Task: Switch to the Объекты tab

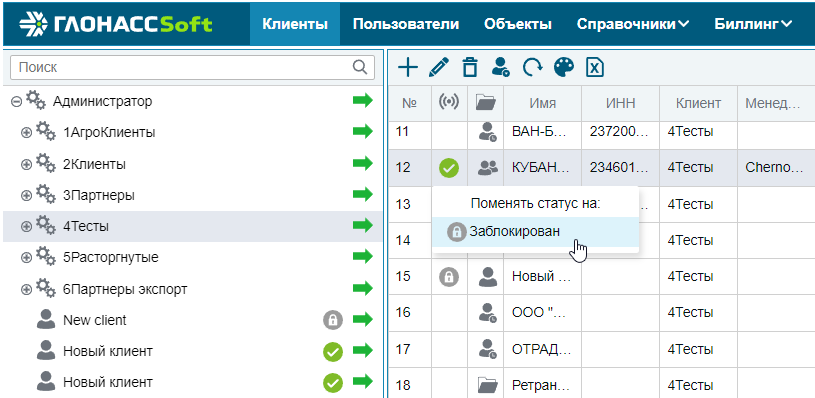Action: tap(518, 24)
